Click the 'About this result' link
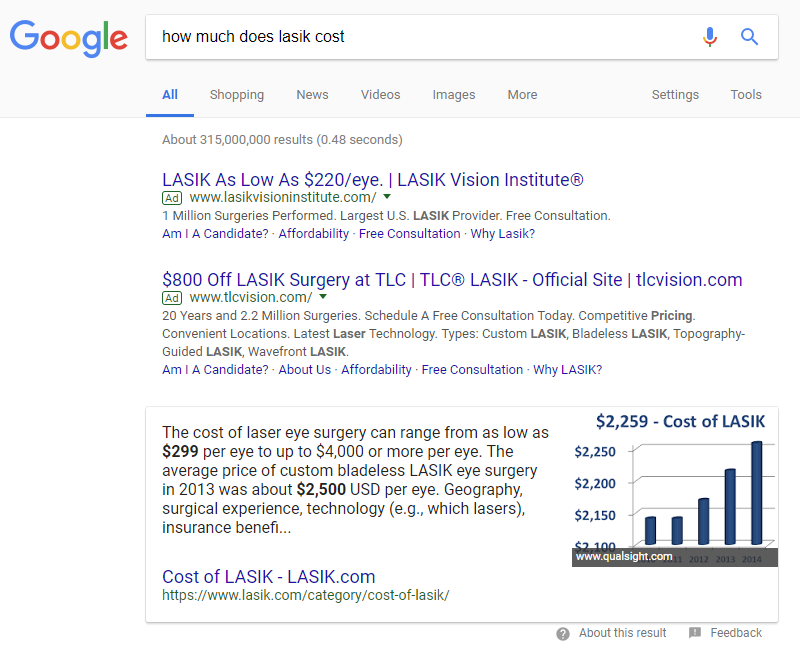800x650 pixels. click(622, 633)
